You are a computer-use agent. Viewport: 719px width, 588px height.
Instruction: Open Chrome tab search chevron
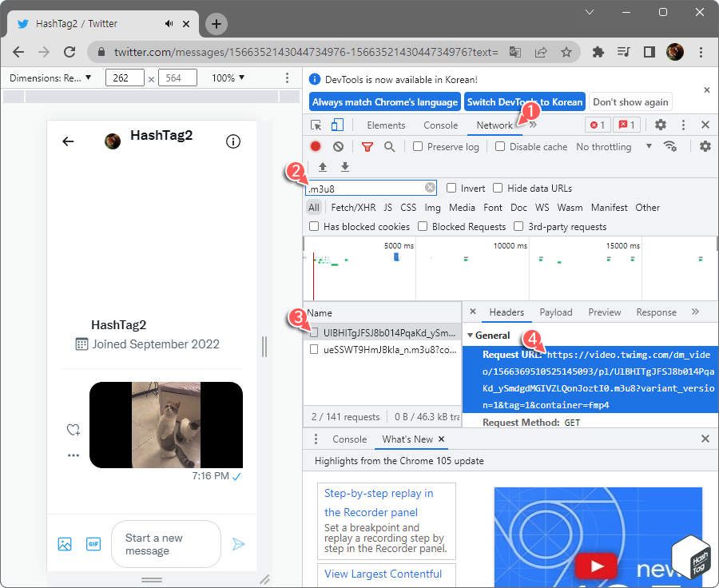click(590, 13)
